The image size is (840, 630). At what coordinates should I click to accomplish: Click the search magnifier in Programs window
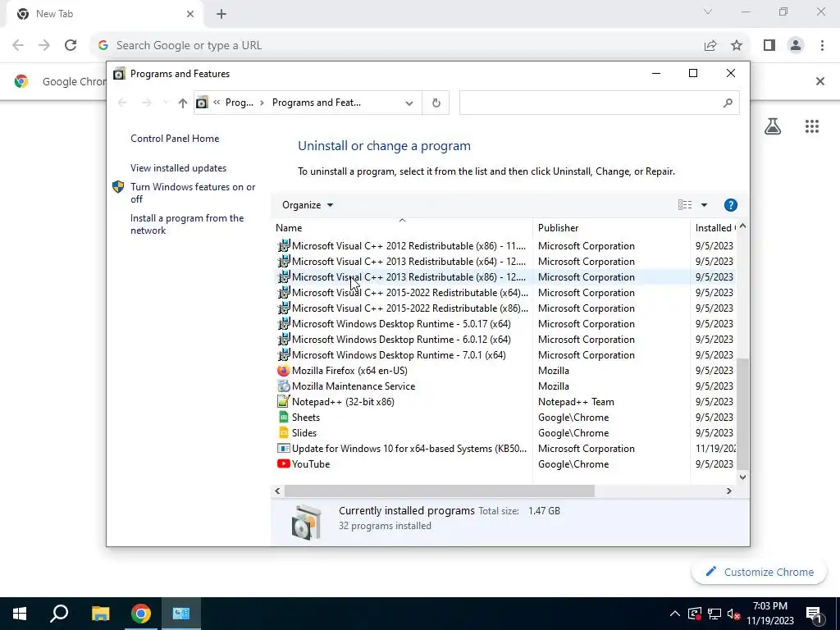[727, 103]
